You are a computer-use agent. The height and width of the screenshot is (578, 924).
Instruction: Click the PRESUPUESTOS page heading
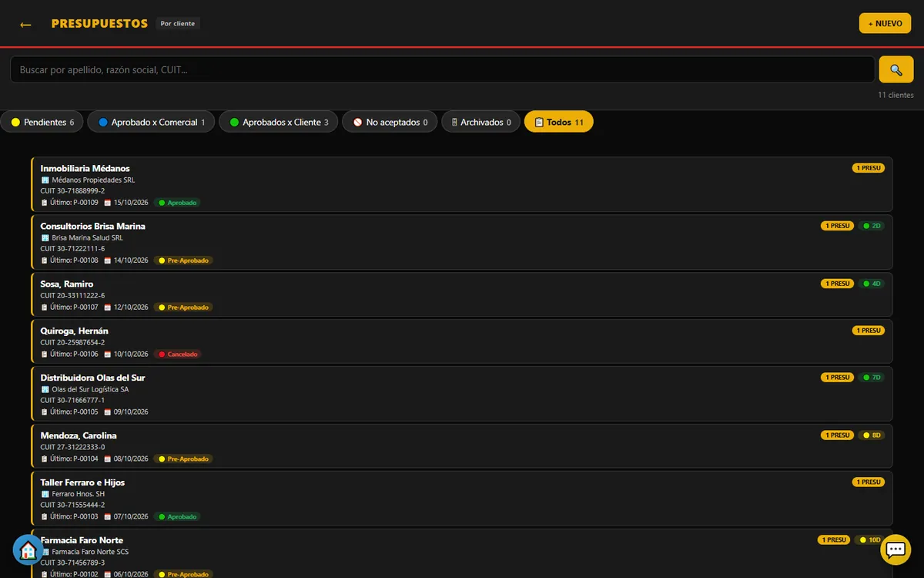coord(99,24)
